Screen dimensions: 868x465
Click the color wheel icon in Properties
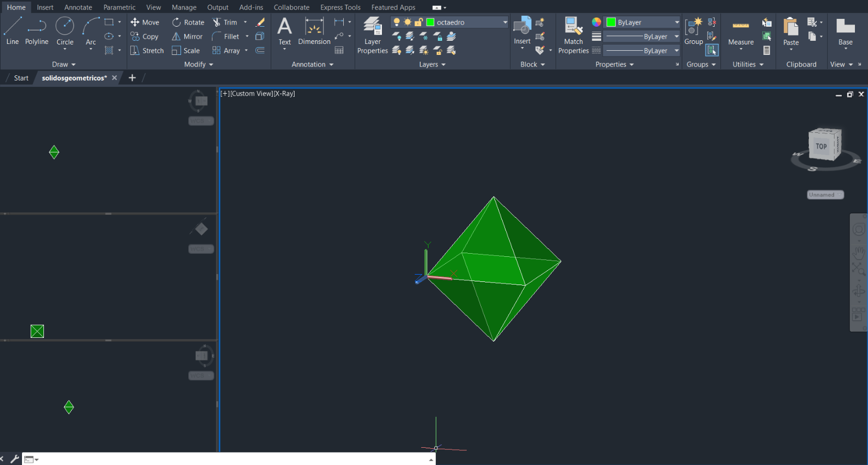(596, 22)
